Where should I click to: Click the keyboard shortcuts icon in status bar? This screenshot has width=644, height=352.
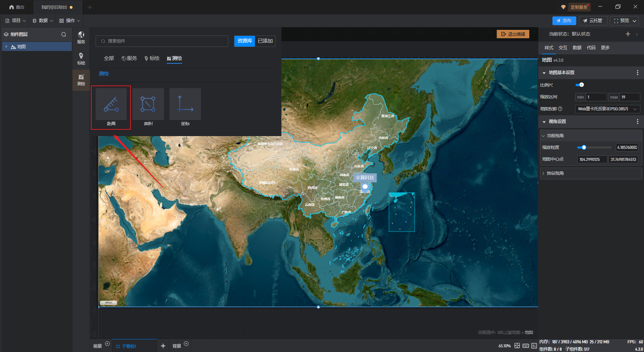[526, 346]
